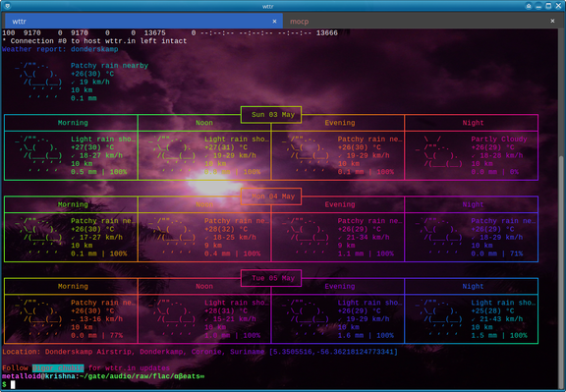The height and width of the screenshot is (392, 566).
Task: Click the '1.5 mm | 100%' precipitation value
Action: point(499,335)
